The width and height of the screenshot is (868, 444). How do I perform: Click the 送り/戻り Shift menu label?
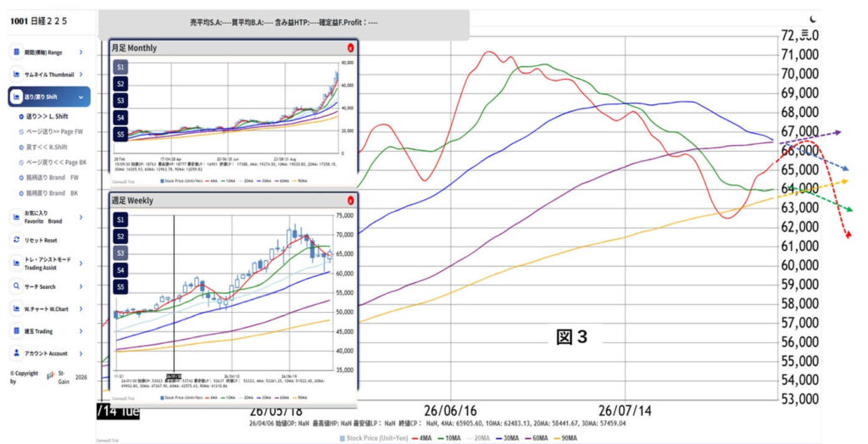coord(41,97)
